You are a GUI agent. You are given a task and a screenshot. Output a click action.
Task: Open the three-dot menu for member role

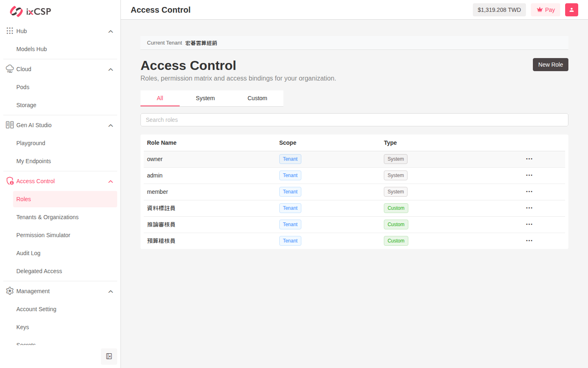pyautogui.click(x=529, y=192)
